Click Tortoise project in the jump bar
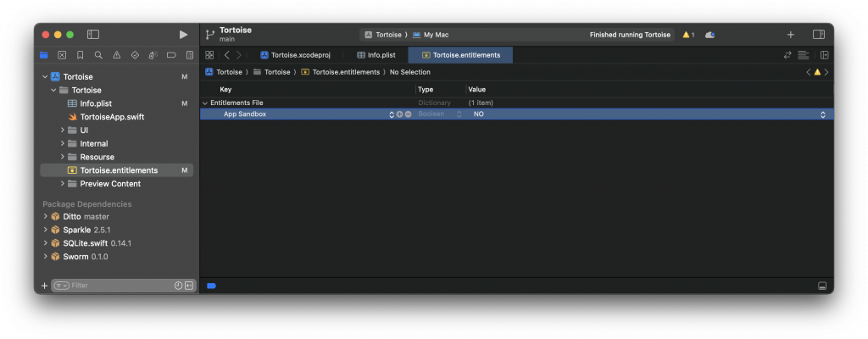Viewport: 868px width, 339px height. coord(224,72)
